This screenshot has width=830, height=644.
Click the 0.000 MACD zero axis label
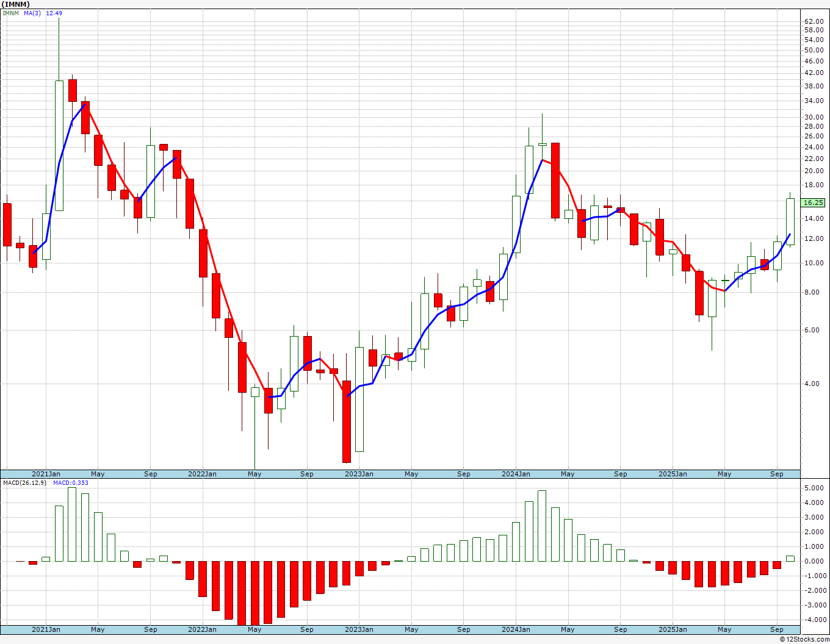(814, 562)
